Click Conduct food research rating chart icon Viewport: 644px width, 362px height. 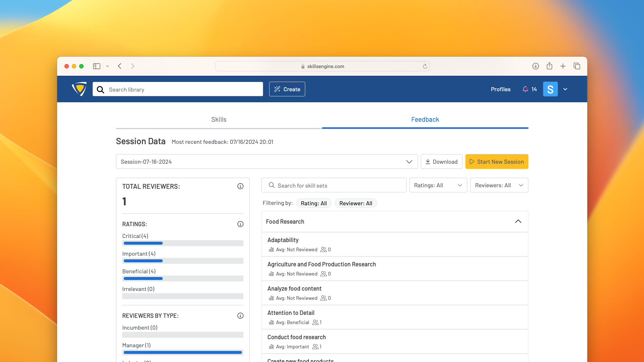(x=271, y=347)
